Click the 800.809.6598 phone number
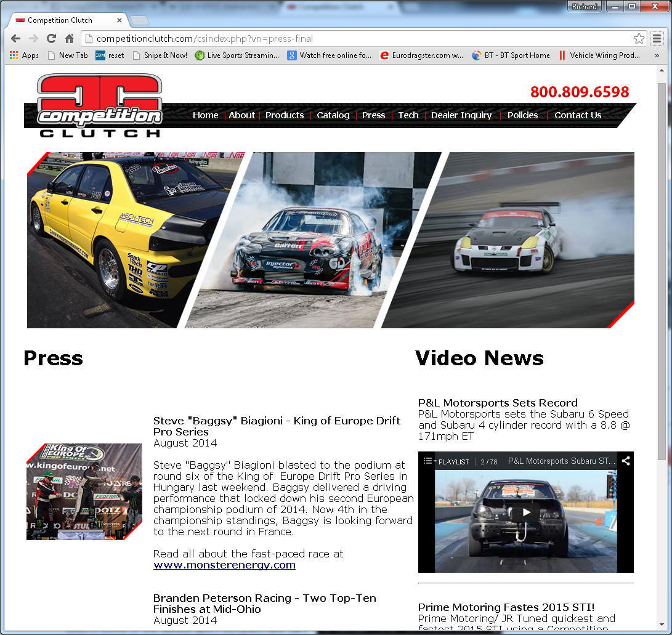The height and width of the screenshot is (635, 672). pos(580,92)
